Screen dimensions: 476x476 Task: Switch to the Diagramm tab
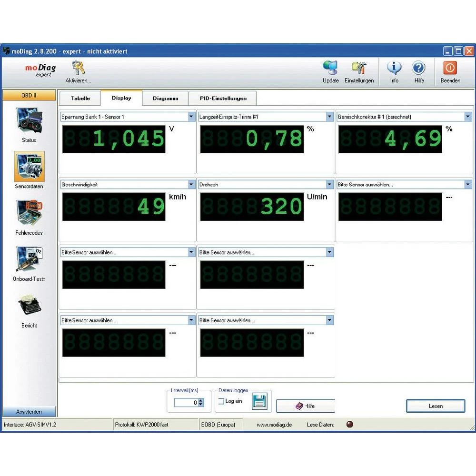point(166,98)
